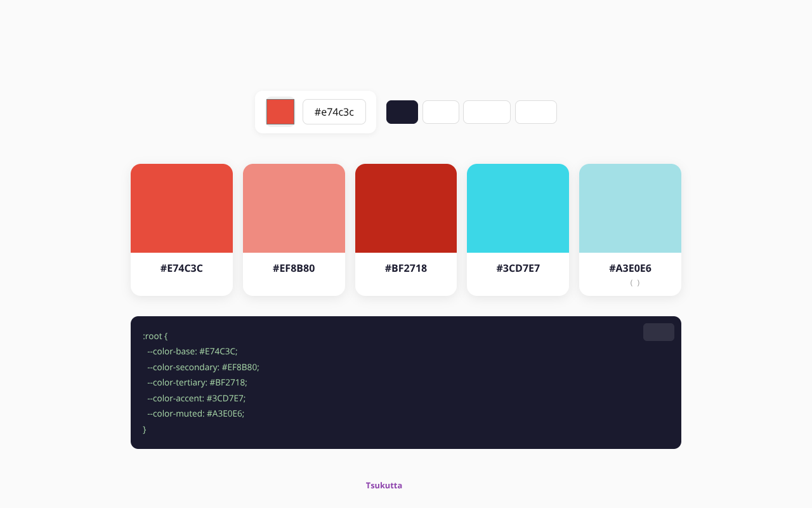This screenshot has width=812, height=508.
Task: Click the red #E74C3C color swatch
Action: [x=181, y=208]
